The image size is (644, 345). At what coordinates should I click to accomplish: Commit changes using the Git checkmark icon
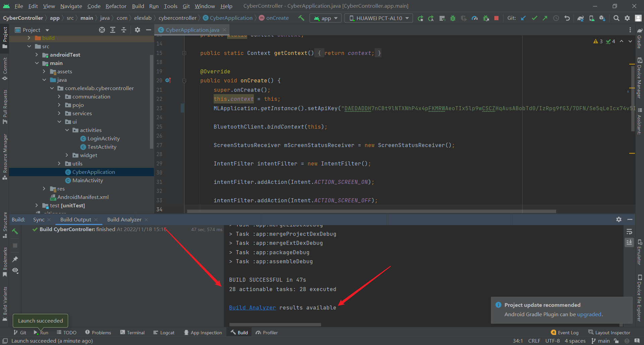[534, 18]
